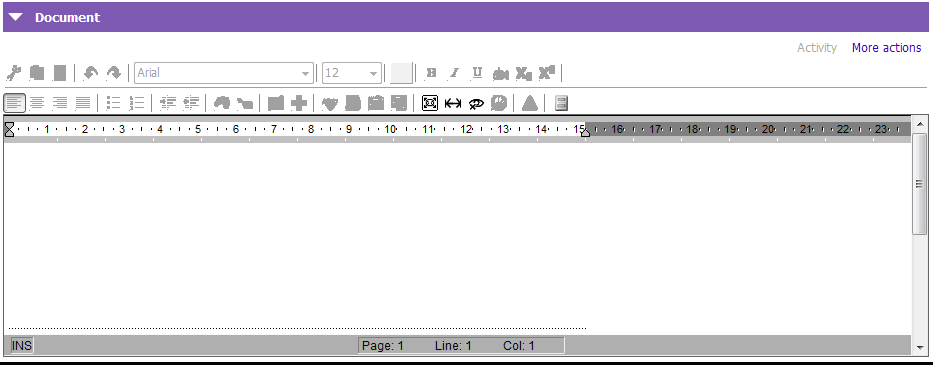Click the right margin marker at 15

tap(586, 133)
